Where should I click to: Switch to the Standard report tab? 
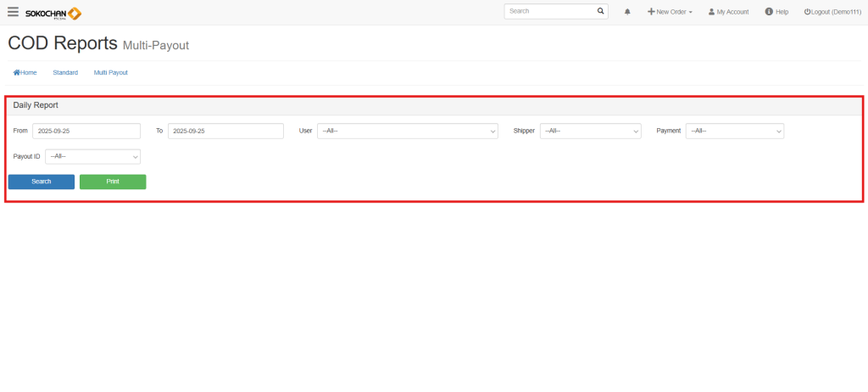coord(65,73)
